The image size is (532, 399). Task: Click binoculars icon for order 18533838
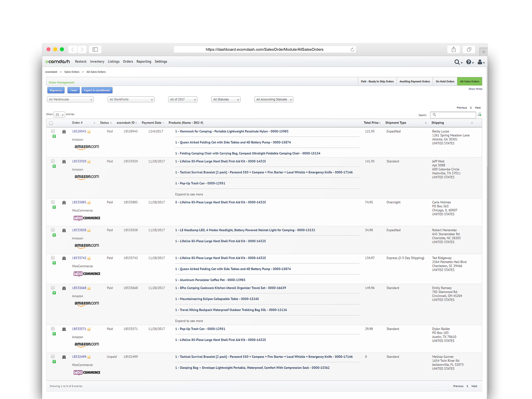point(64,231)
